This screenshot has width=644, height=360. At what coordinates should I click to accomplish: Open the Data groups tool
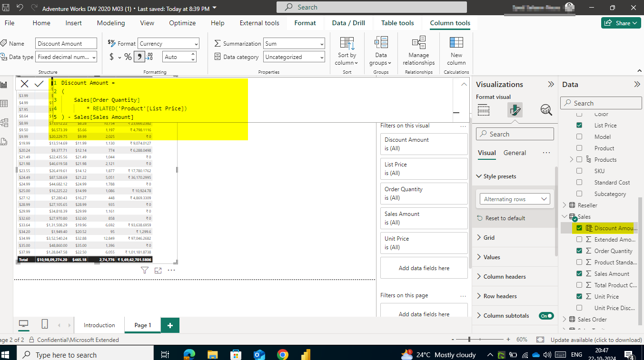(381, 51)
